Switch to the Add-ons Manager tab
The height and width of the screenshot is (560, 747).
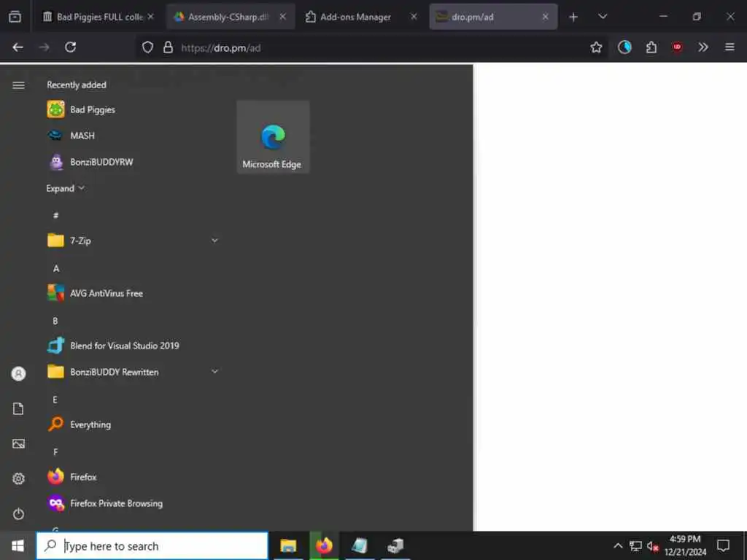[355, 17]
